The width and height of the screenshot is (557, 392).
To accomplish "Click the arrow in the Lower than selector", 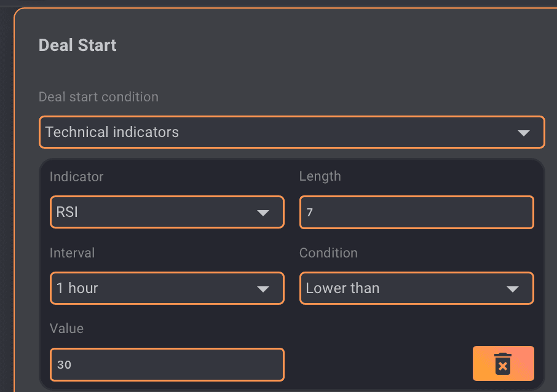I will click(512, 289).
